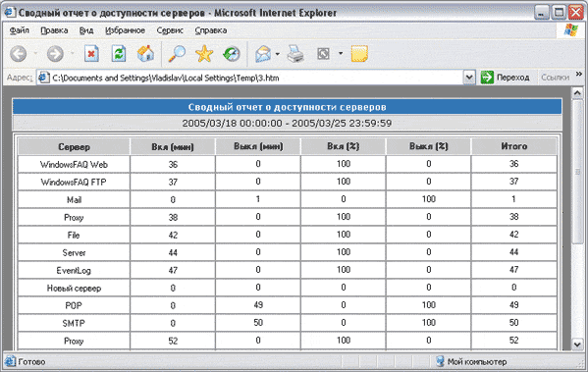Viewport: 588px width, 372px height.
Task: Select the File server row name
Action: pos(74,235)
